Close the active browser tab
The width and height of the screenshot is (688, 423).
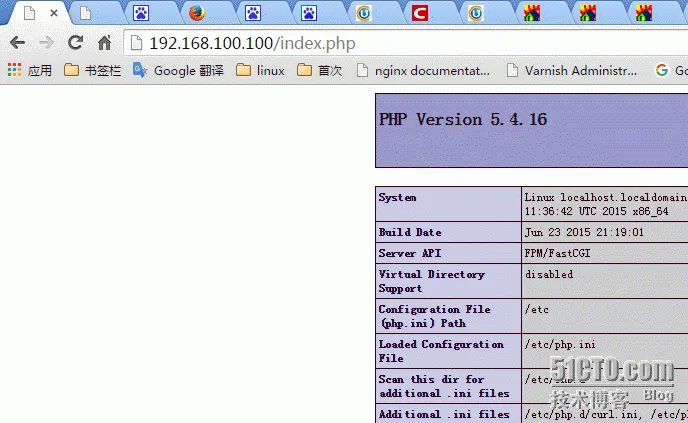point(54,13)
